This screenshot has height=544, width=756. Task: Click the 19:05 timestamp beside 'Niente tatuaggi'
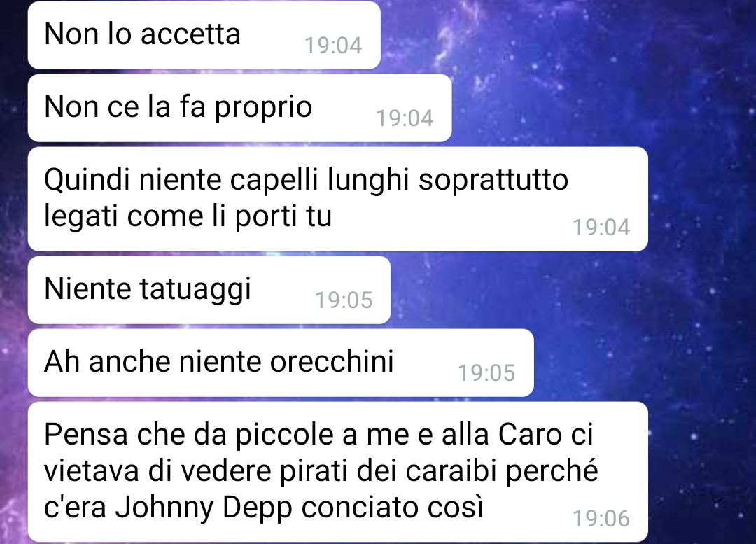point(344,300)
